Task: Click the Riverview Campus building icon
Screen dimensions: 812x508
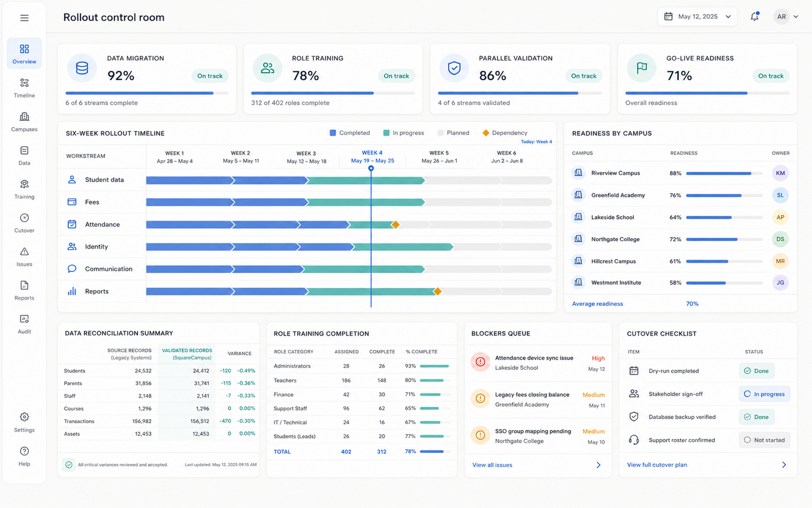Action: click(578, 173)
